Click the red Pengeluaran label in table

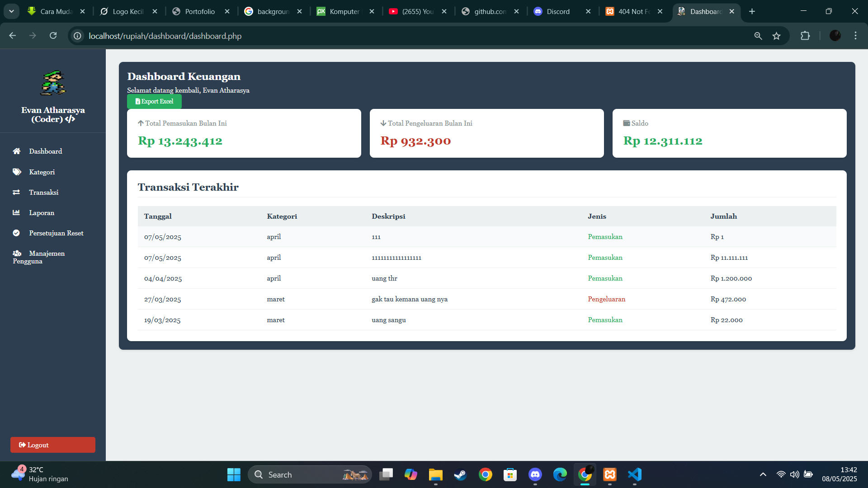(606, 299)
